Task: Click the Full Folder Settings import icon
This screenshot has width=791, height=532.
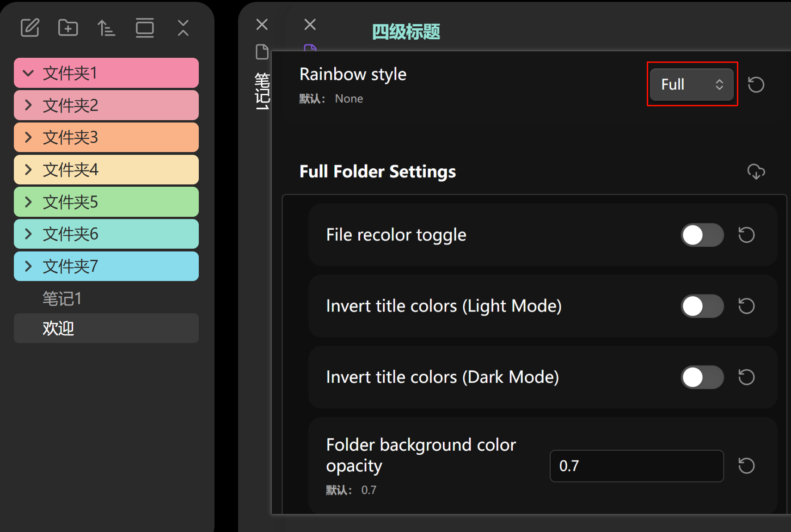Action: tap(756, 171)
